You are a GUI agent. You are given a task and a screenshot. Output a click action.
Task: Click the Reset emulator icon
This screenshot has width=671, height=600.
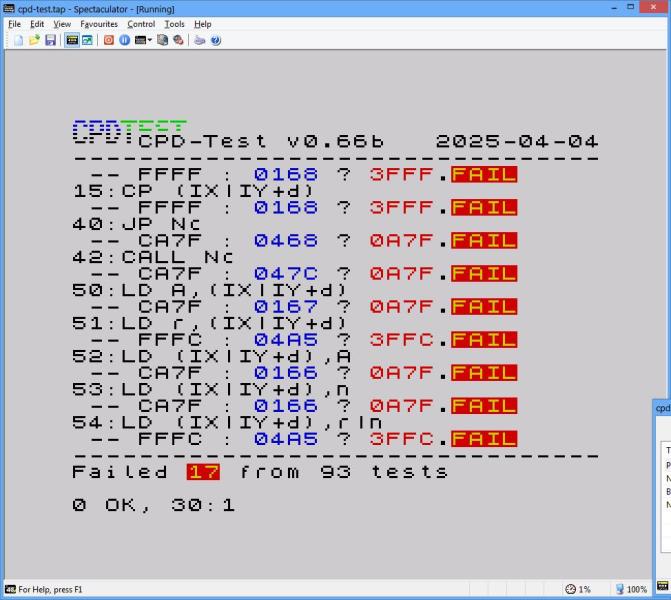(109, 40)
